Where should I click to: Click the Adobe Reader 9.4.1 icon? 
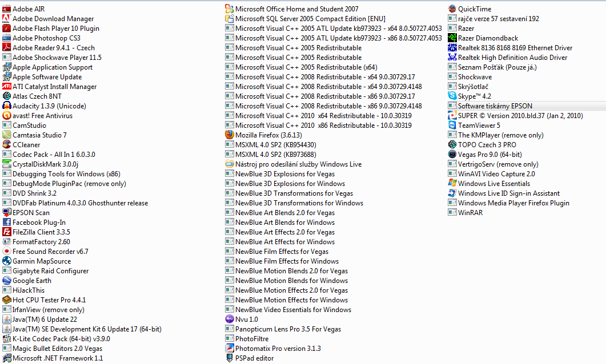point(7,47)
